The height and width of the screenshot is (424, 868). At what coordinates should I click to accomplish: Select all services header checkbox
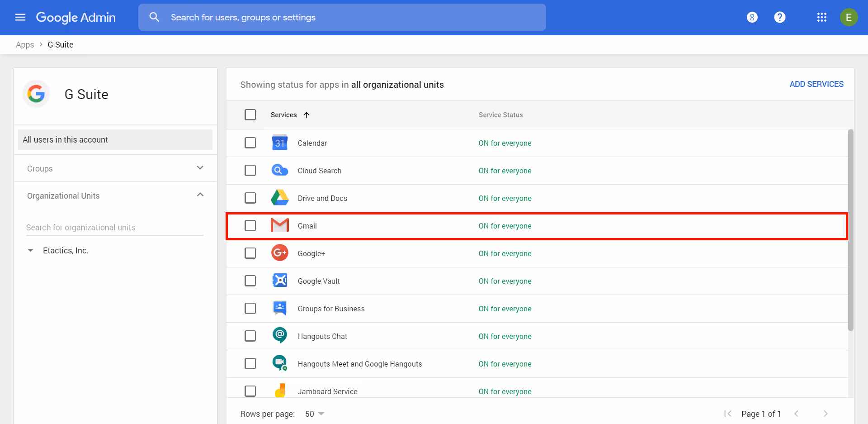click(x=250, y=114)
